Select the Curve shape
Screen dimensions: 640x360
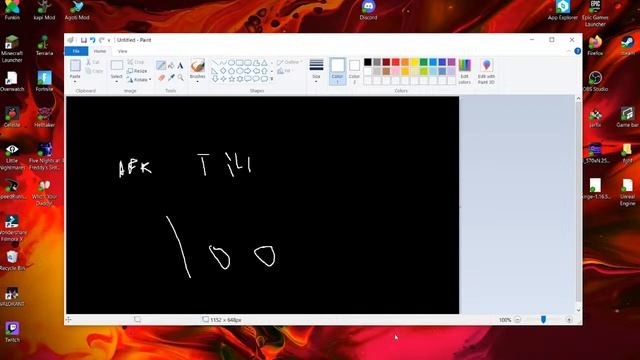click(x=223, y=63)
